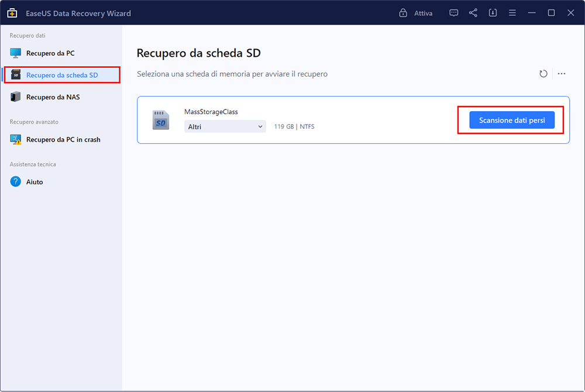
Task: Click the blue question mark help icon
Action: [x=15, y=181]
